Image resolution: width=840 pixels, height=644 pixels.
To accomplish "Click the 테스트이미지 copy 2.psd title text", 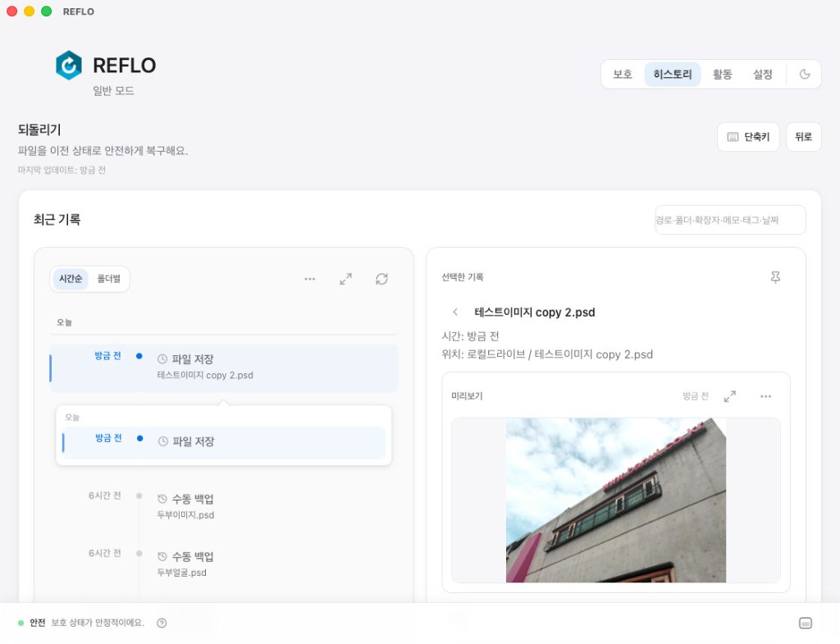I will click(x=535, y=313).
